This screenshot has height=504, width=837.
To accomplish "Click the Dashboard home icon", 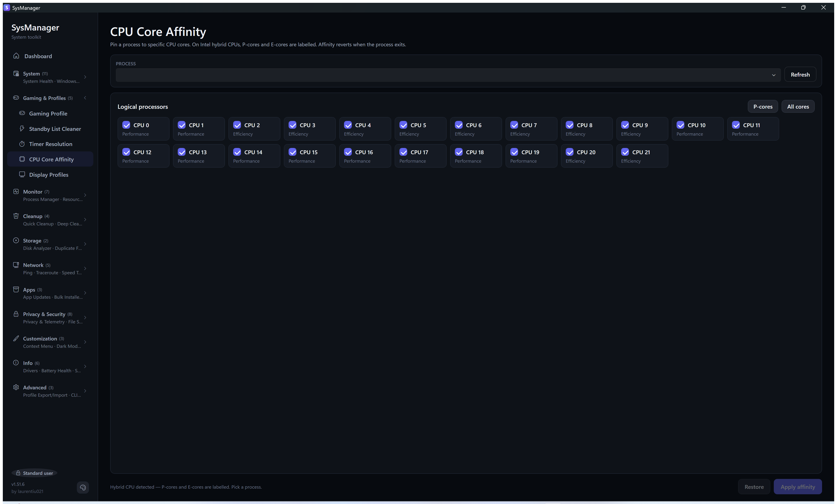I will tap(16, 56).
